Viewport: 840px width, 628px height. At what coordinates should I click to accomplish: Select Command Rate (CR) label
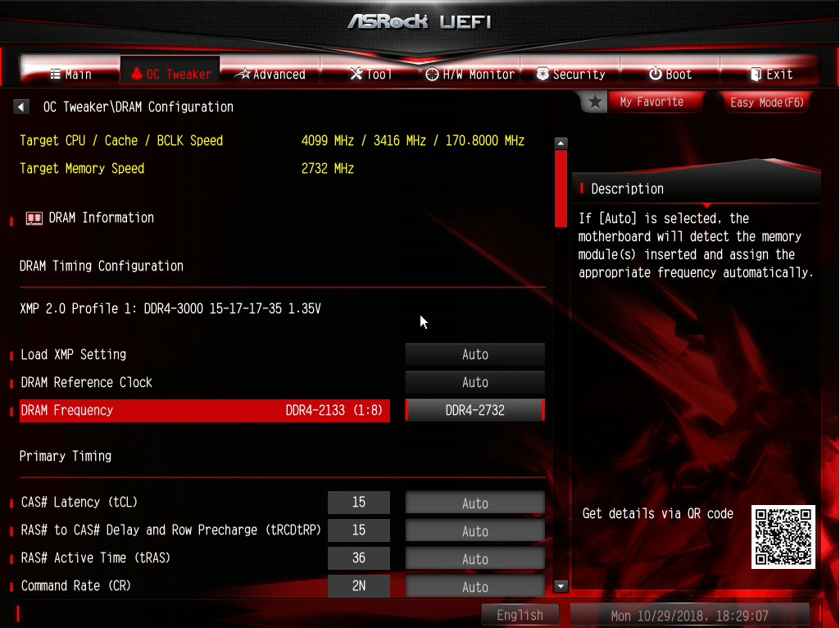tap(75, 585)
